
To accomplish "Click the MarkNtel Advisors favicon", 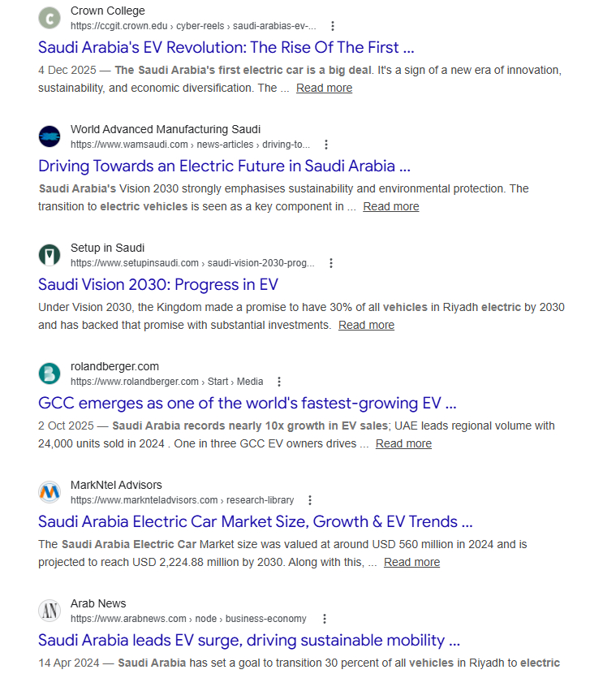I will pyautogui.click(x=50, y=492).
